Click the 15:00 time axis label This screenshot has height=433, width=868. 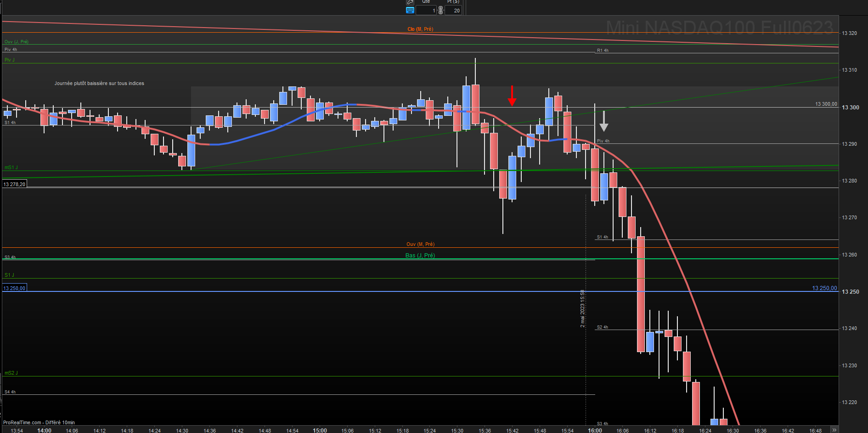(320, 430)
